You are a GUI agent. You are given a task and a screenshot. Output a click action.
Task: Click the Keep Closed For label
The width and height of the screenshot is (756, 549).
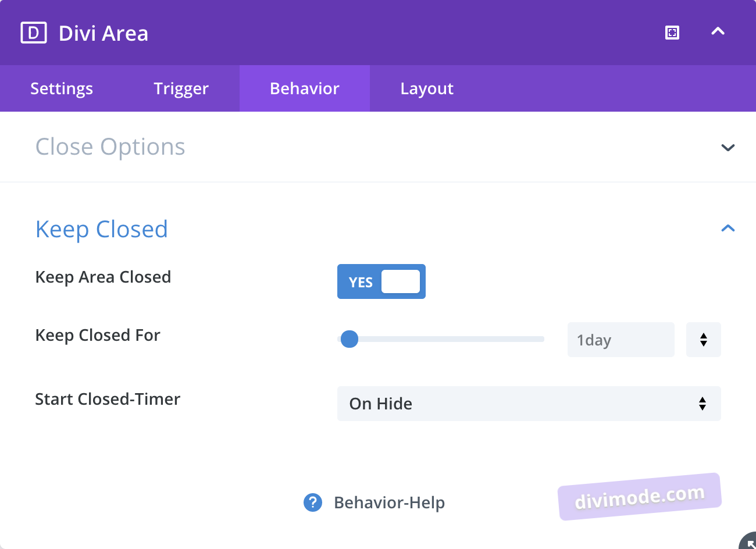(x=98, y=335)
